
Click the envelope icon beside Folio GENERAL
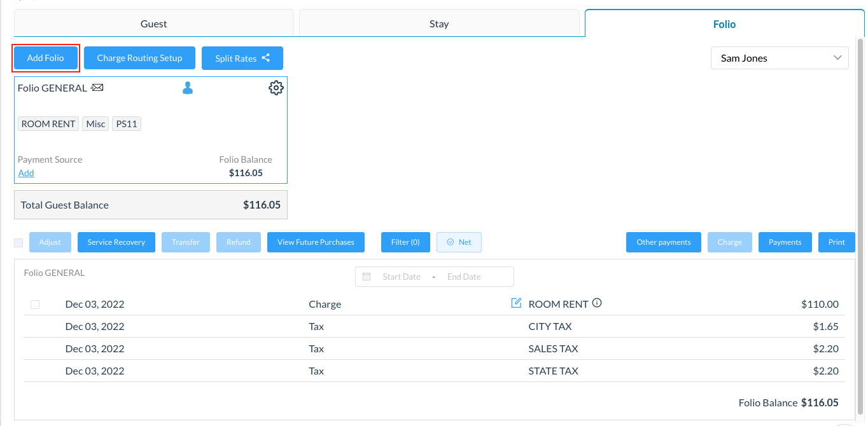[x=97, y=88]
